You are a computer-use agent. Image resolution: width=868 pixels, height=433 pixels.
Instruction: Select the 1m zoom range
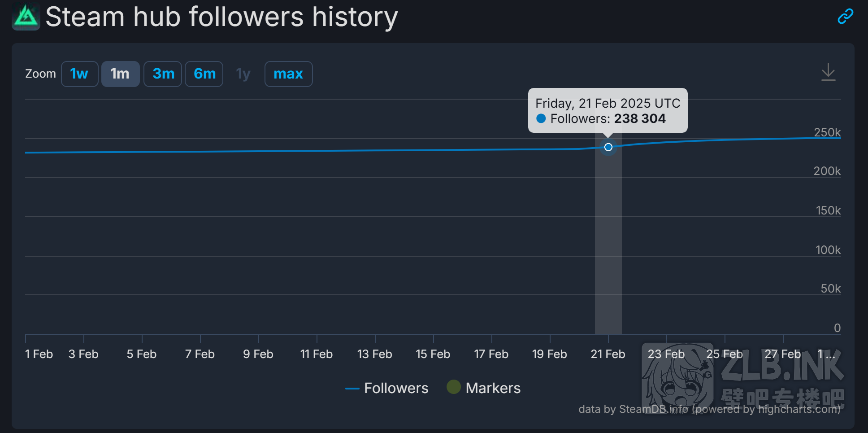120,74
